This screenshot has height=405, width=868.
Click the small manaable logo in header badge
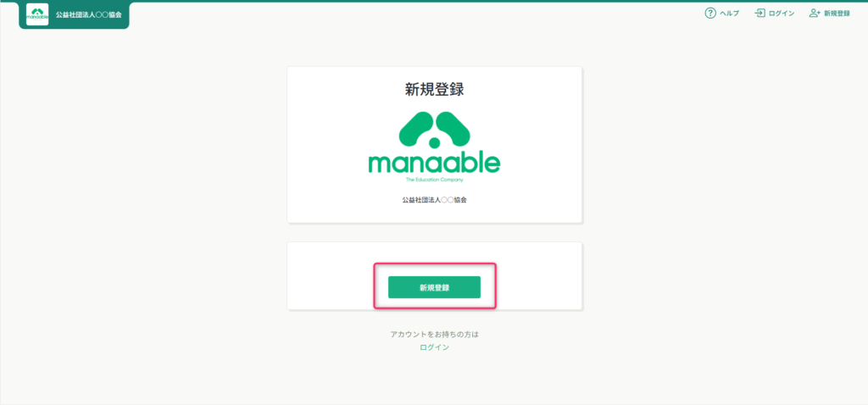tap(37, 14)
